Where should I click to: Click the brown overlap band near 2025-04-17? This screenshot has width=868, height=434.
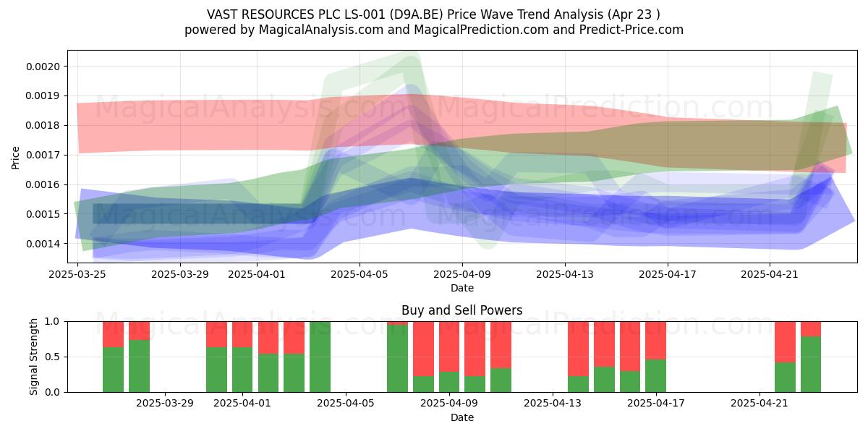click(x=665, y=144)
